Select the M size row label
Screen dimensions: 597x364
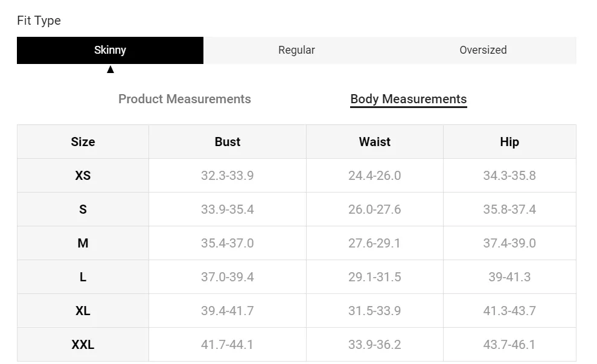point(83,243)
